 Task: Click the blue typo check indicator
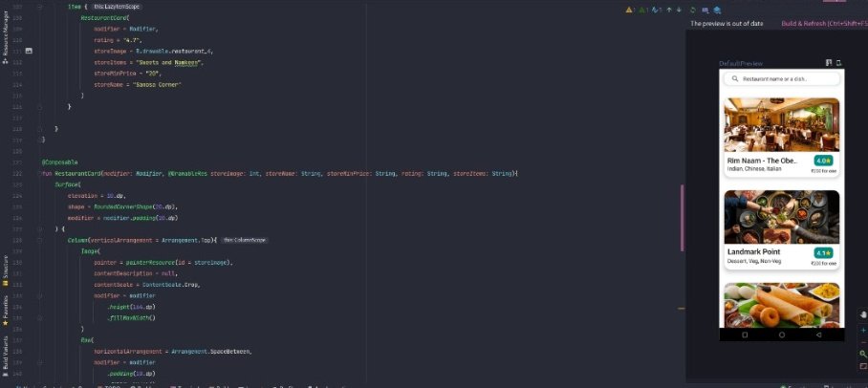pyautogui.click(x=657, y=10)
